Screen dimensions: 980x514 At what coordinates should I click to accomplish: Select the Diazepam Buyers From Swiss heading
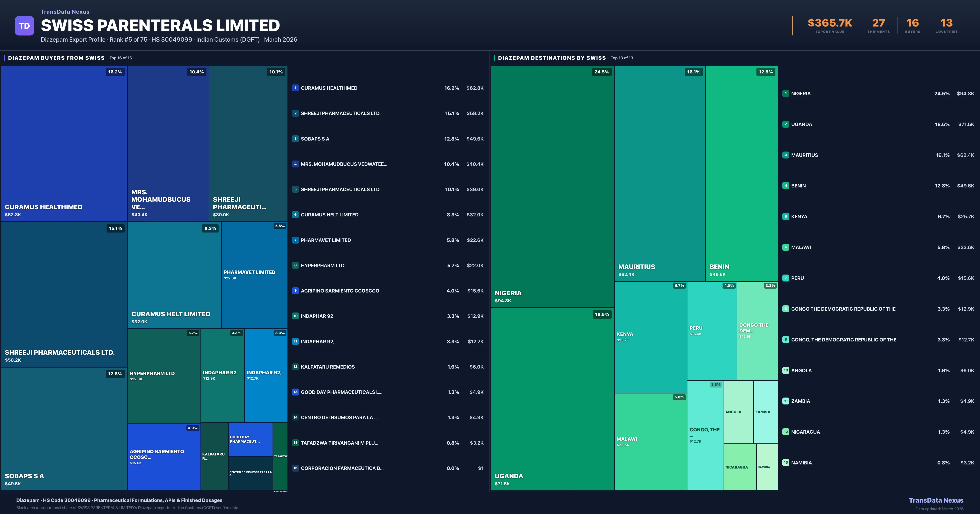[x=56, y=58]
